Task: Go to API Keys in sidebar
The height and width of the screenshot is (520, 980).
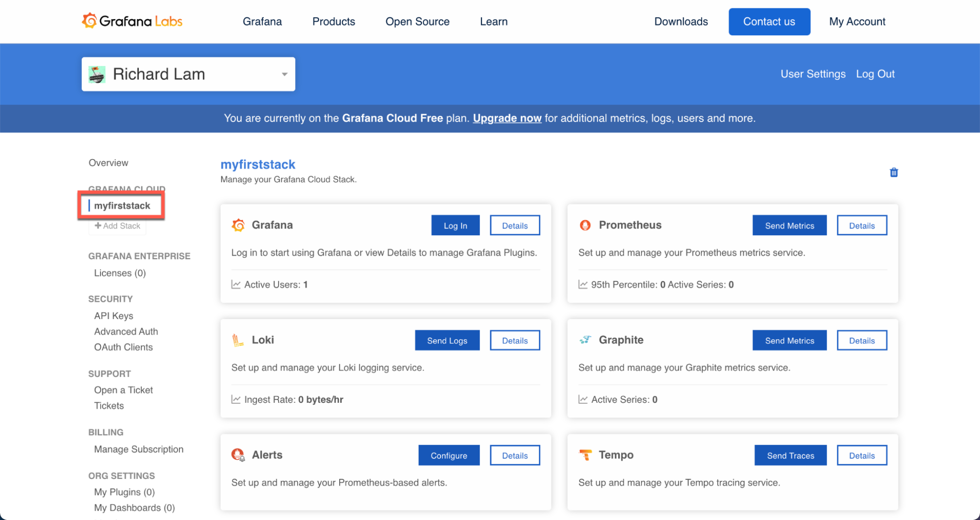Action: pyautogui.click(x=114, y=316)
